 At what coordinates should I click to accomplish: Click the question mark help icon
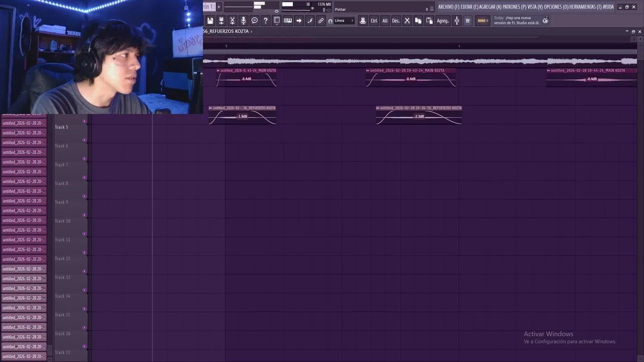(266, 21)
